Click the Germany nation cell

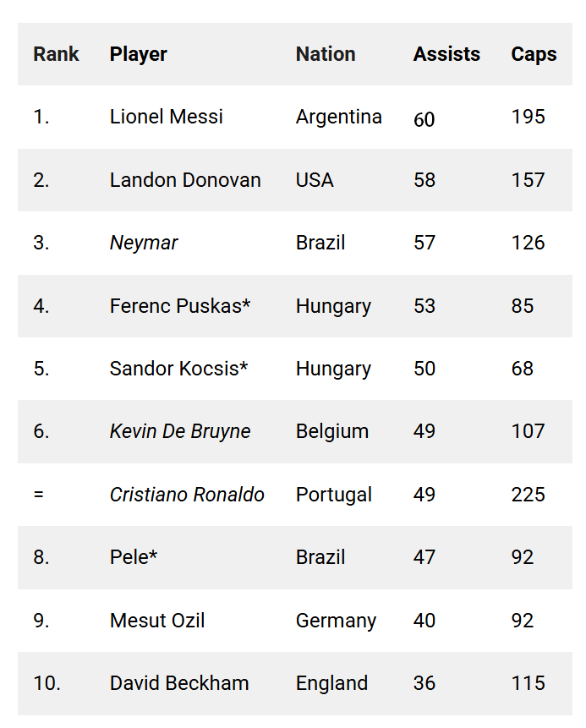click(x=336, y=621)
